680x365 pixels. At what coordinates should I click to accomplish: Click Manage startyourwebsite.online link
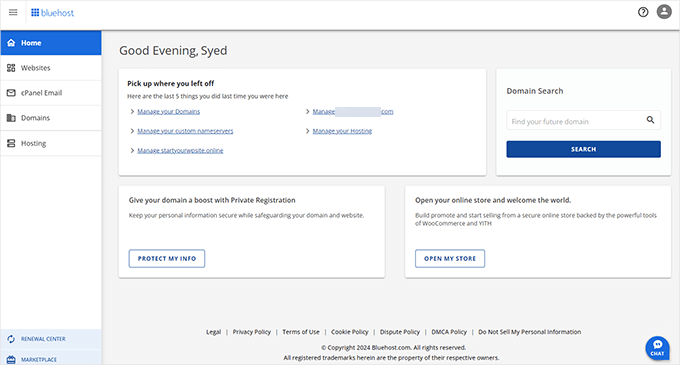[180, 150]
